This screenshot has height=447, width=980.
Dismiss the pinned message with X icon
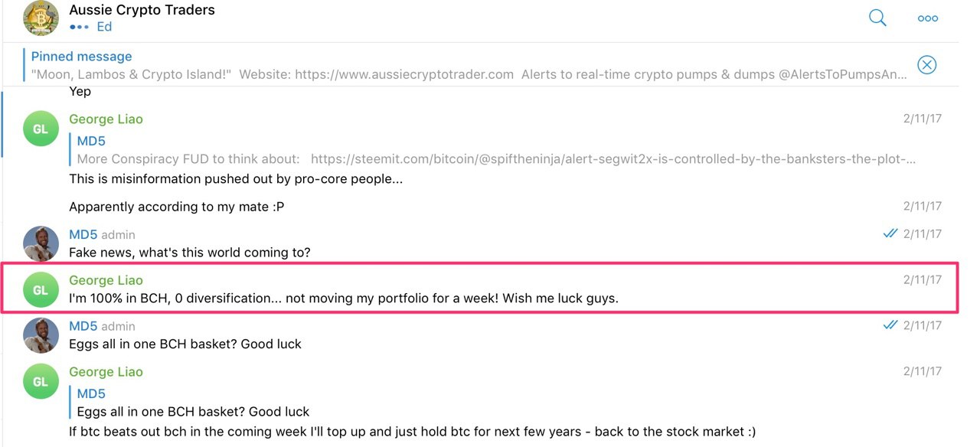click(x=926, y=65)
